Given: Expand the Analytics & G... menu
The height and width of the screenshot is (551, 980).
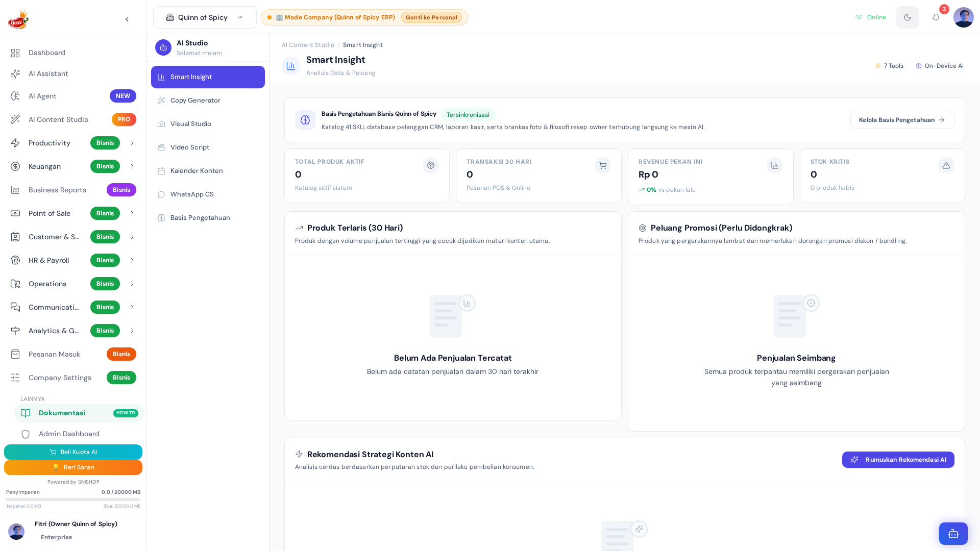Looking at the screenshot, I should coord(132,331).
